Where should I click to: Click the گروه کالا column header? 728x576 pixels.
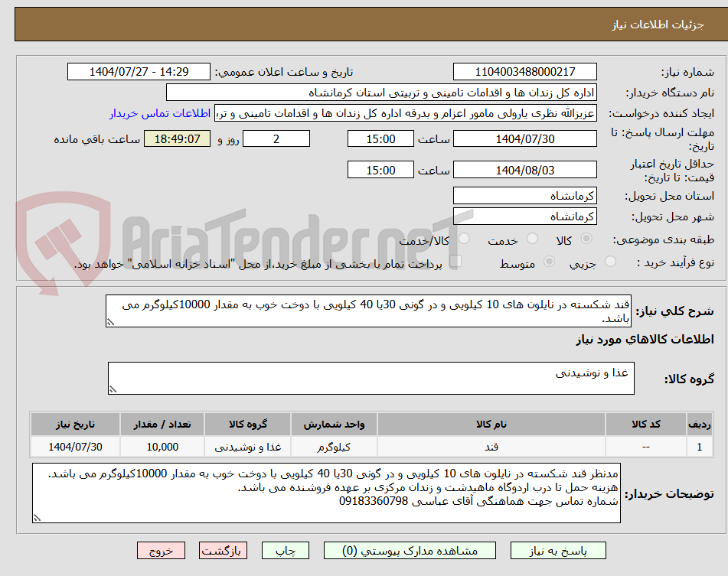[247, 425]
